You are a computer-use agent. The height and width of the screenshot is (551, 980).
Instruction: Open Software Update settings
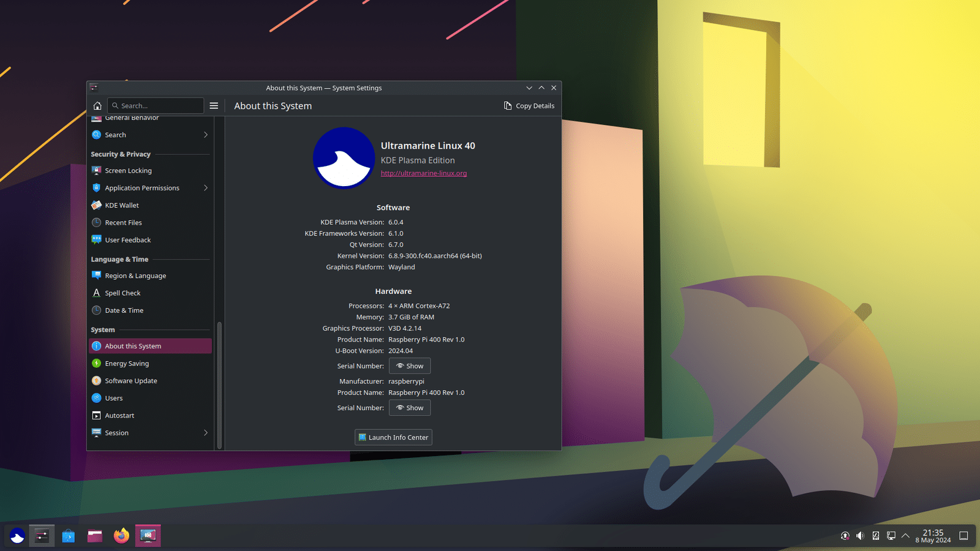(131, 380)
